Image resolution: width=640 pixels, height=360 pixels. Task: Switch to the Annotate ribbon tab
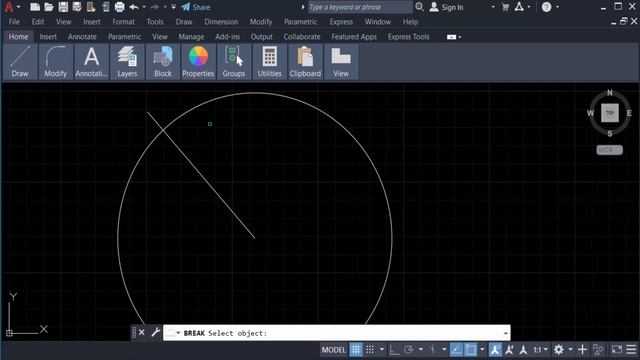point(82,37)
